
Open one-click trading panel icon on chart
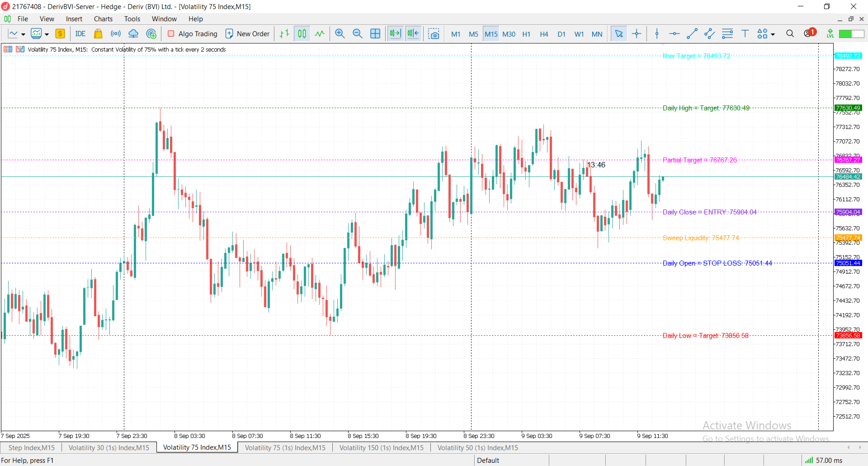coord(8,49)
